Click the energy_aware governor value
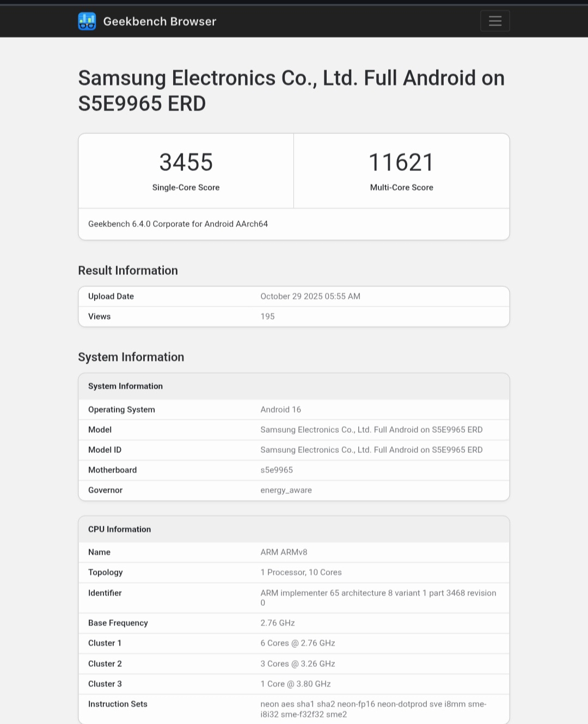 [286, 490]
